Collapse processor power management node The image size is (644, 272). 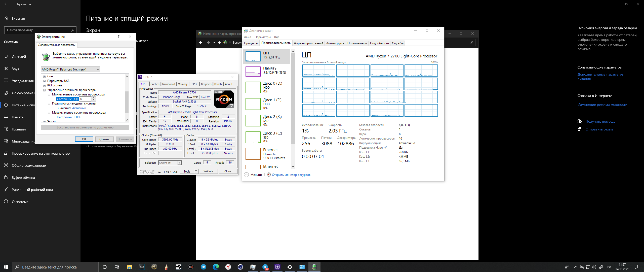(44, 90)
